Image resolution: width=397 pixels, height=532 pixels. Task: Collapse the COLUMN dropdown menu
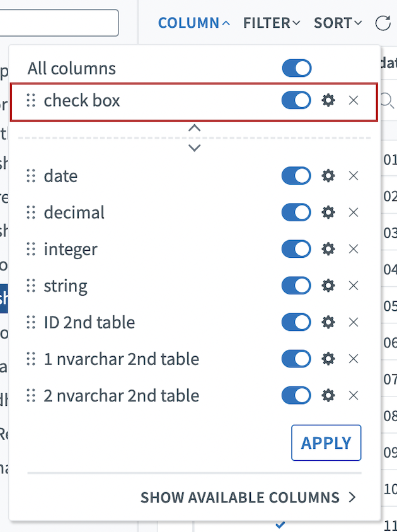click(x=194, y=23)
